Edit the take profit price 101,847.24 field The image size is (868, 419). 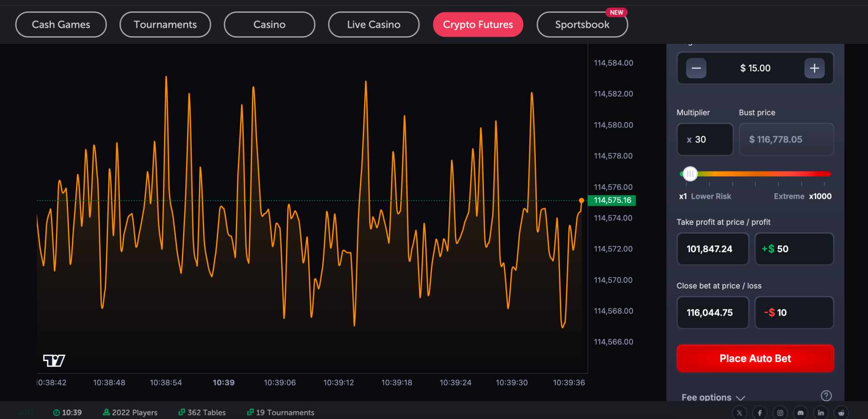[713, 249]
